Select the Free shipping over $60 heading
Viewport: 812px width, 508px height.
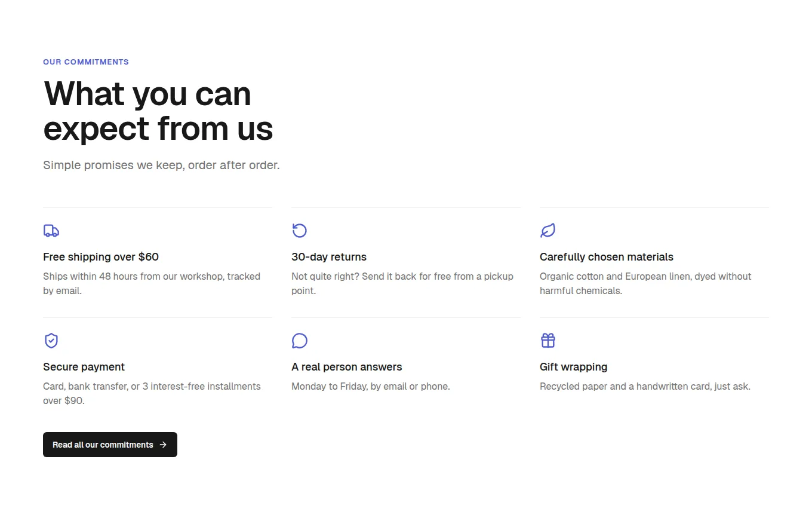101,257
